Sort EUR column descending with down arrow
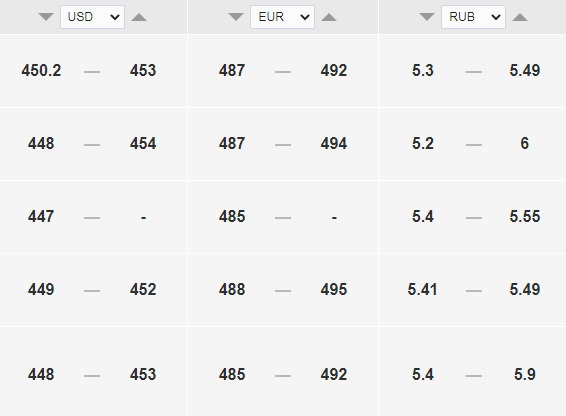 [236, 17]
